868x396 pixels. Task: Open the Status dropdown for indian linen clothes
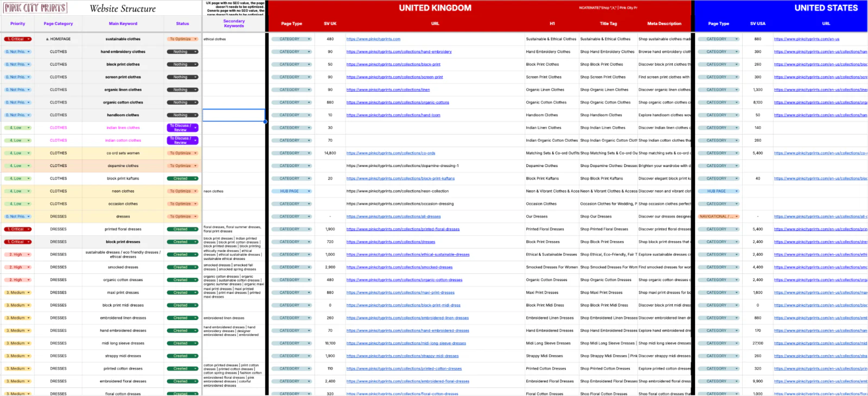[x=182, y=127]
